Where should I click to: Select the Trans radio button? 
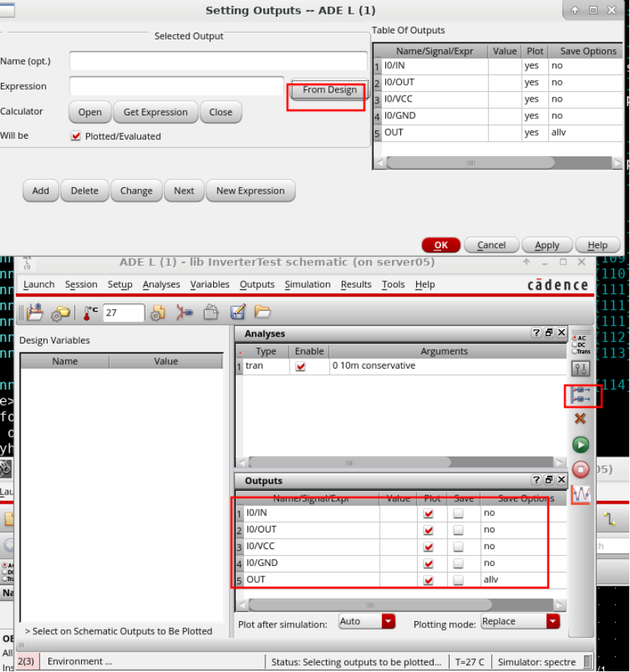575,352
